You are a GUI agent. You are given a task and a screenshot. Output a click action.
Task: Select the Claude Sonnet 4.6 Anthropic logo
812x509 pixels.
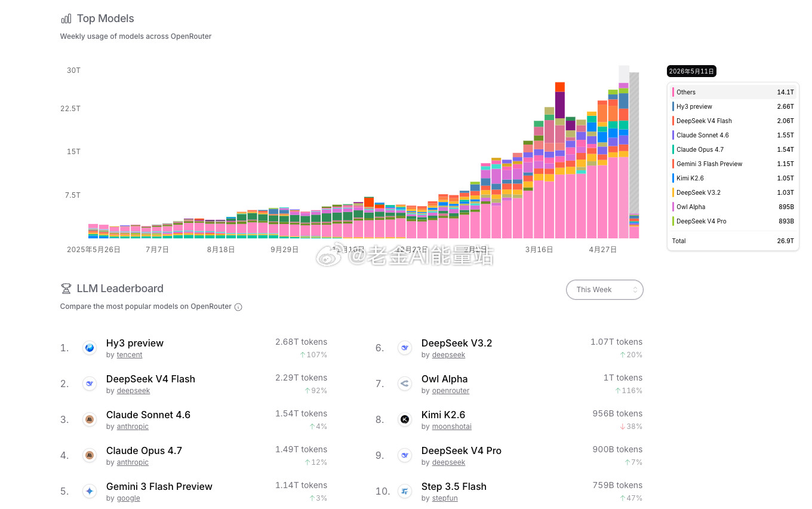tap(90, 419)
